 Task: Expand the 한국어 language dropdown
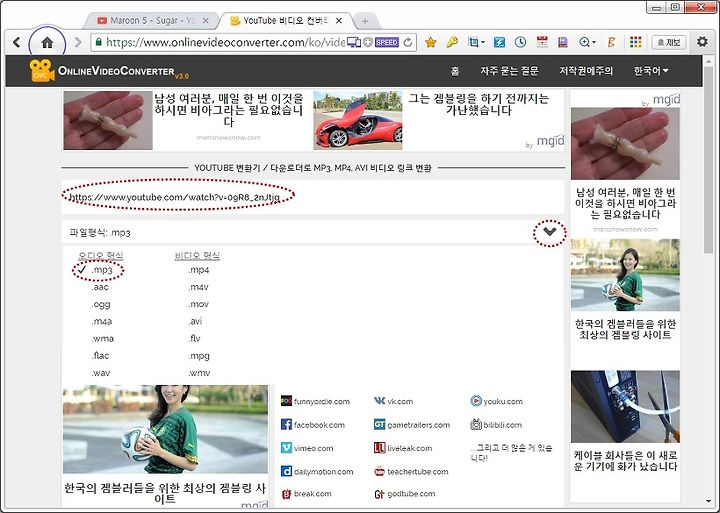[651, 71]
